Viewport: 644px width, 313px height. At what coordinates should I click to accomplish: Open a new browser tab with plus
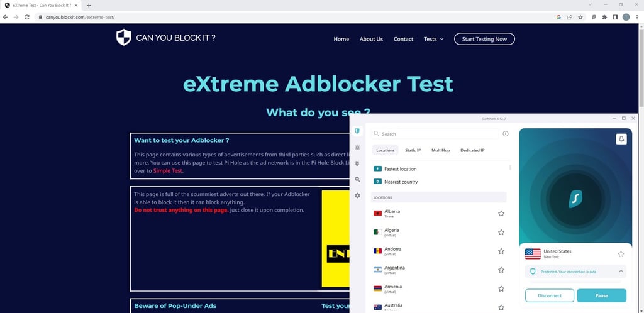[89, 5]
